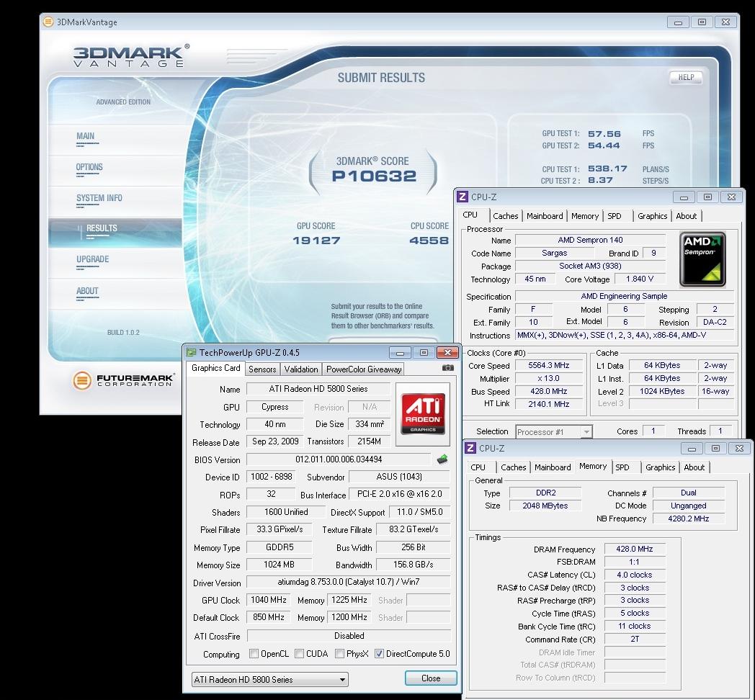Open Graphics tab in upper CPU-Z window
This screenshot has width=755, height=700.
tap(652, 216)
